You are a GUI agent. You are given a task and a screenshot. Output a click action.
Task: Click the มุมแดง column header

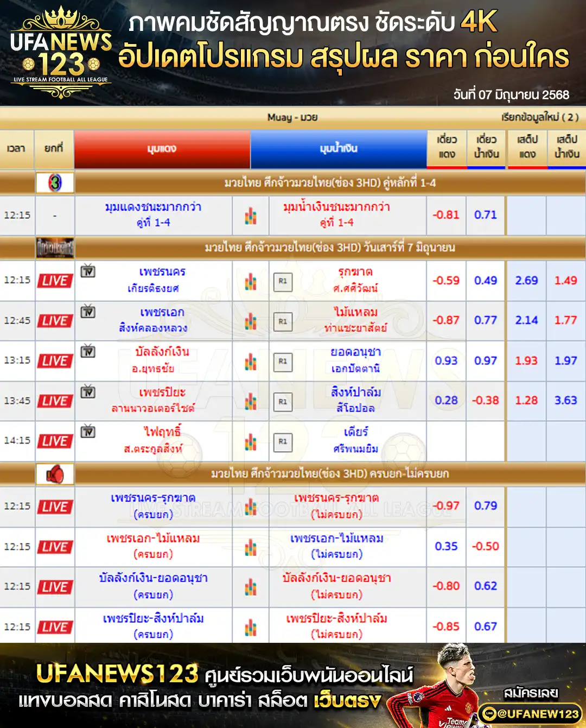click(x=162, y=149)
